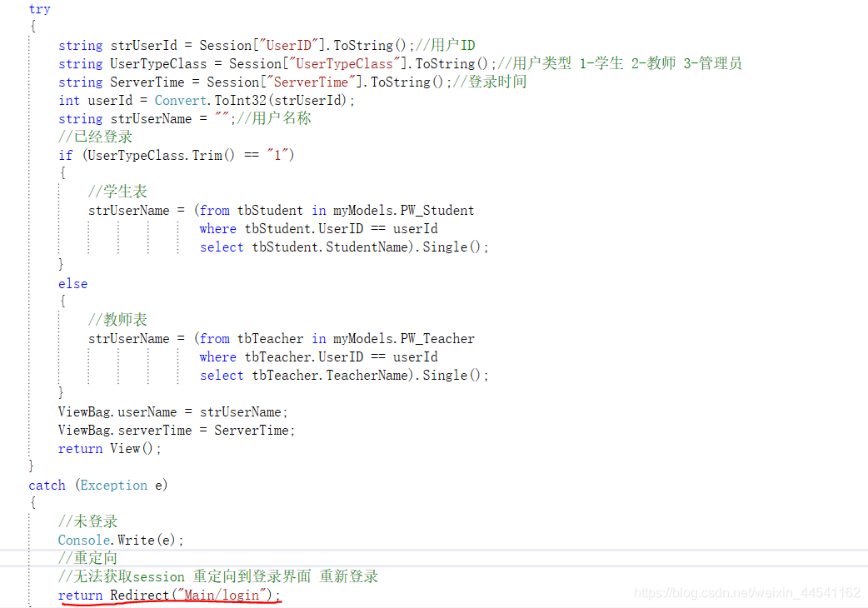The height and width of the screenshot is (608, 868).
Task: Click the "ServerTime" string literal
Action: point(311,82)
